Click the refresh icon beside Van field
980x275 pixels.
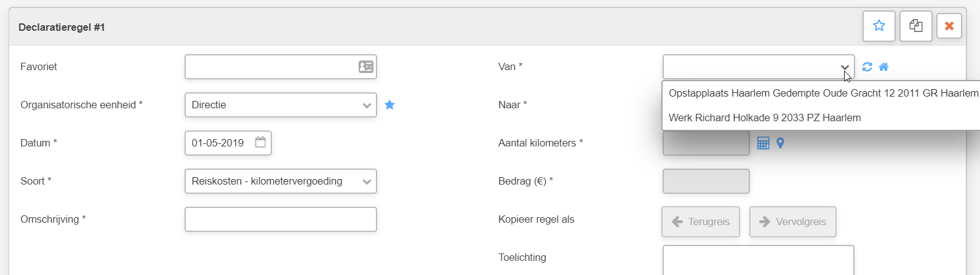867,67
